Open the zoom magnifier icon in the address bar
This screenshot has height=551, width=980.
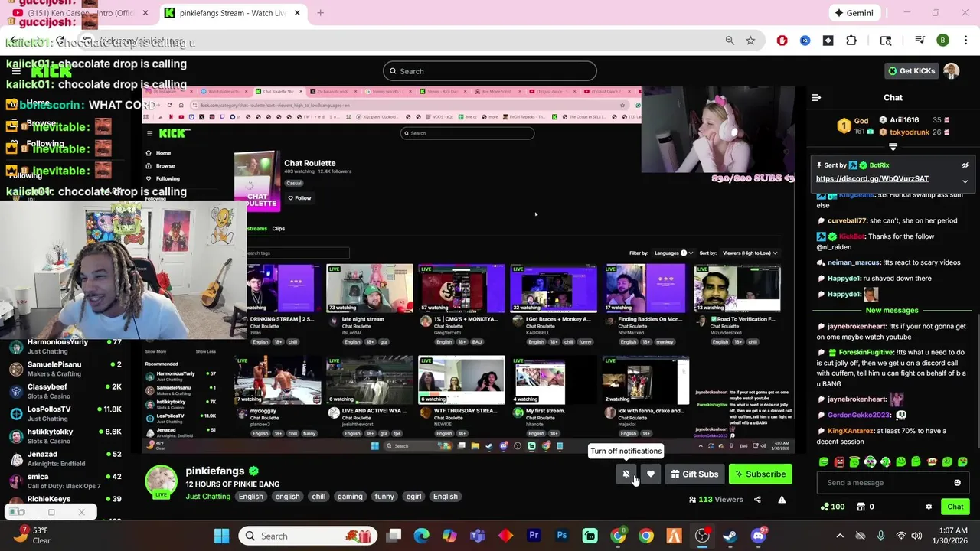[730, 41]
